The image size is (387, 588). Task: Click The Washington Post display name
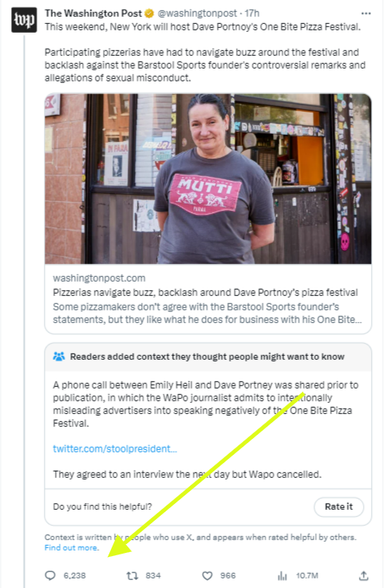(93, 14)
